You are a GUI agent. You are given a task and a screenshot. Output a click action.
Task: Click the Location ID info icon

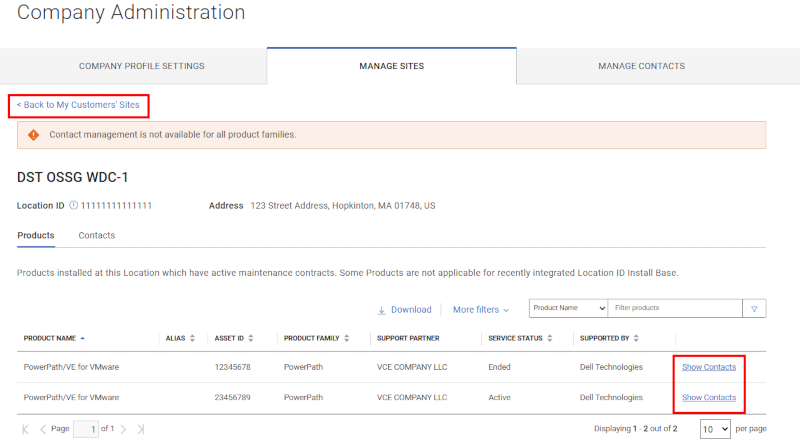(74, 206)
